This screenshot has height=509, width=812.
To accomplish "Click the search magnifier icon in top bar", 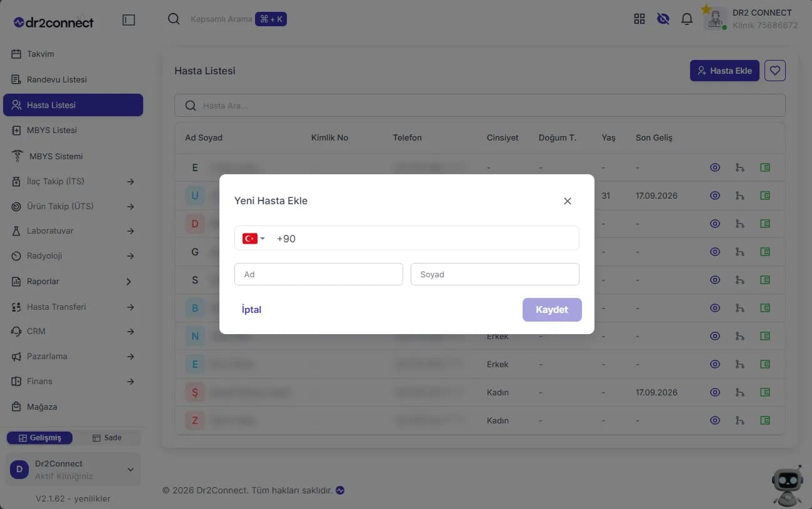I will point(174,19).
